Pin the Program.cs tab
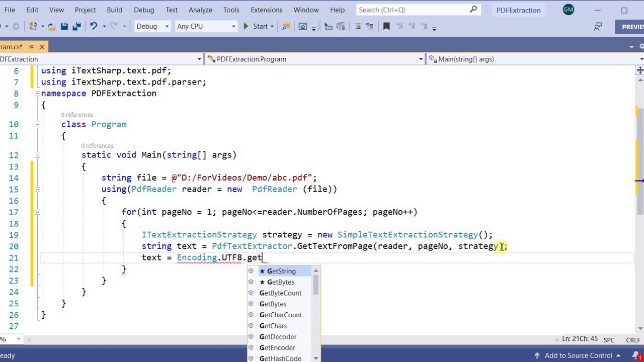The width and height of the screenshot is (644, 362). point(31,47)
